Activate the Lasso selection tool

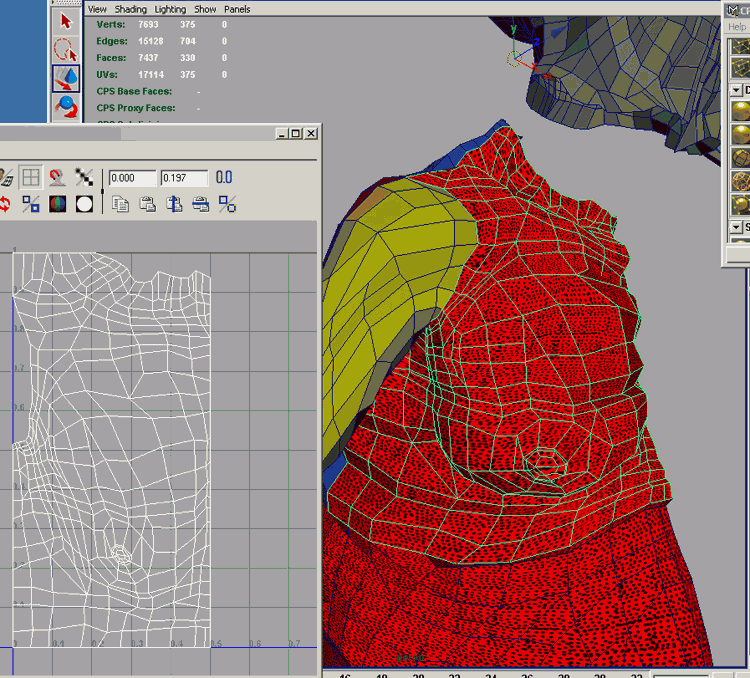pyautogui.click(x=66, y=48)
